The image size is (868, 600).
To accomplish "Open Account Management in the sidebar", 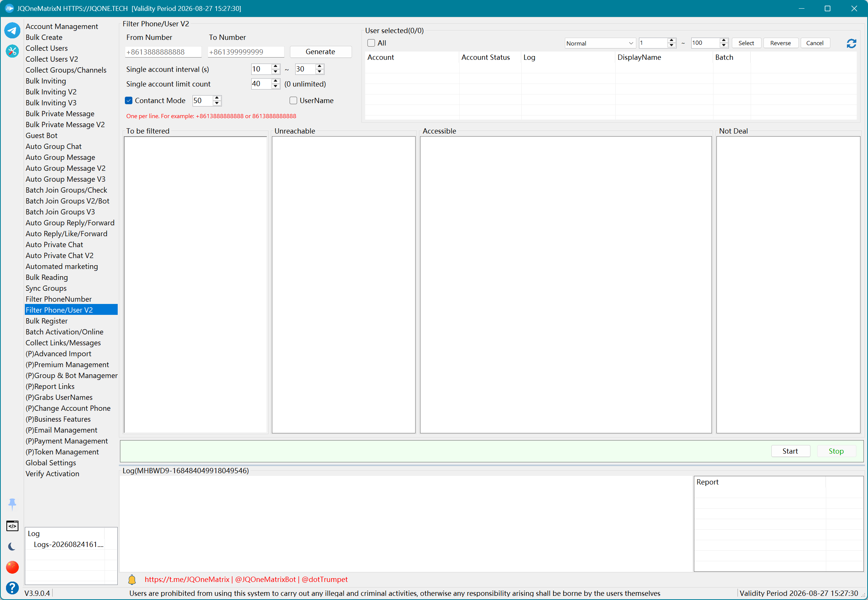I will [62, 26].
